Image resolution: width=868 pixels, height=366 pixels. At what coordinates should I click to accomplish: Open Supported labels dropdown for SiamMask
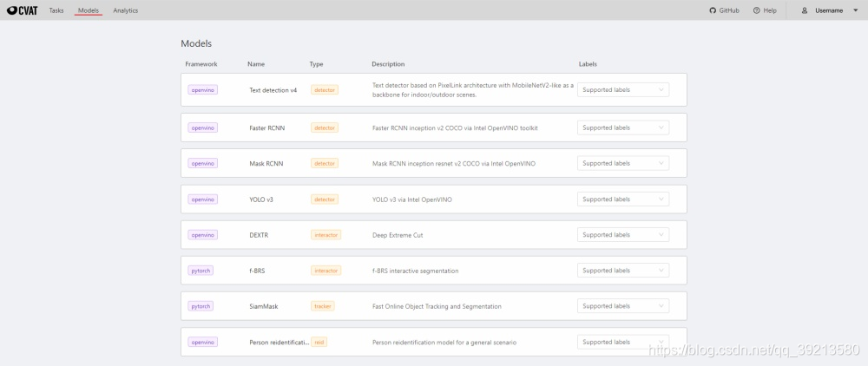coord(622,306)
